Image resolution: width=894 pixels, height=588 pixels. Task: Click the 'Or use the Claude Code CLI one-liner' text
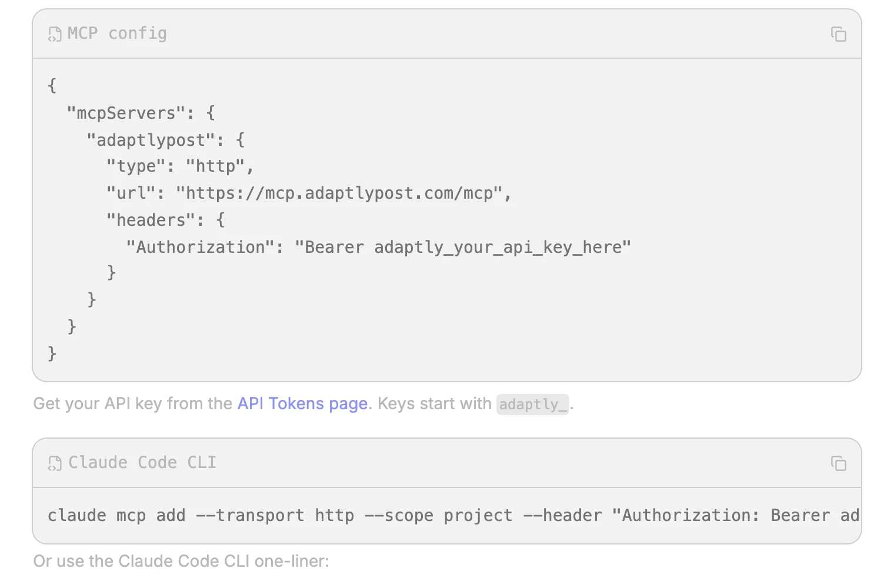[181, 561]
